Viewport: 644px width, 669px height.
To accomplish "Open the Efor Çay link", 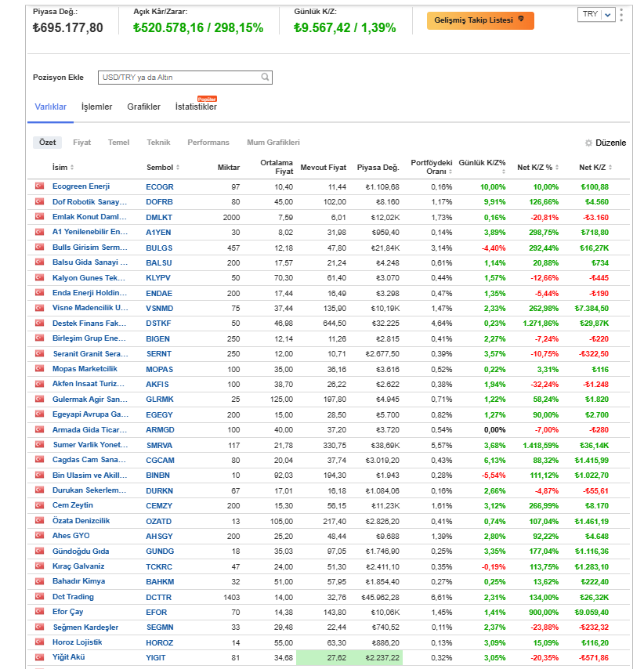I will (68, 612).
